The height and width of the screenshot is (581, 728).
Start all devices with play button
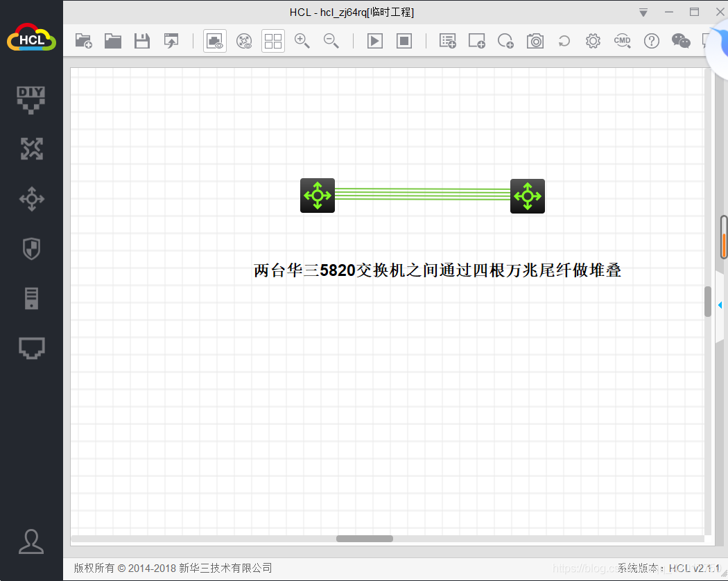coord(374,41)
